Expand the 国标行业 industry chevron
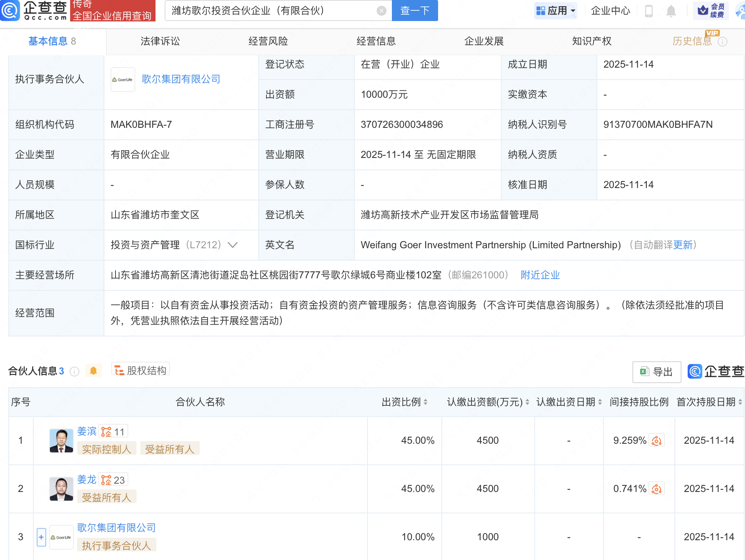 (x=233, y=245)
